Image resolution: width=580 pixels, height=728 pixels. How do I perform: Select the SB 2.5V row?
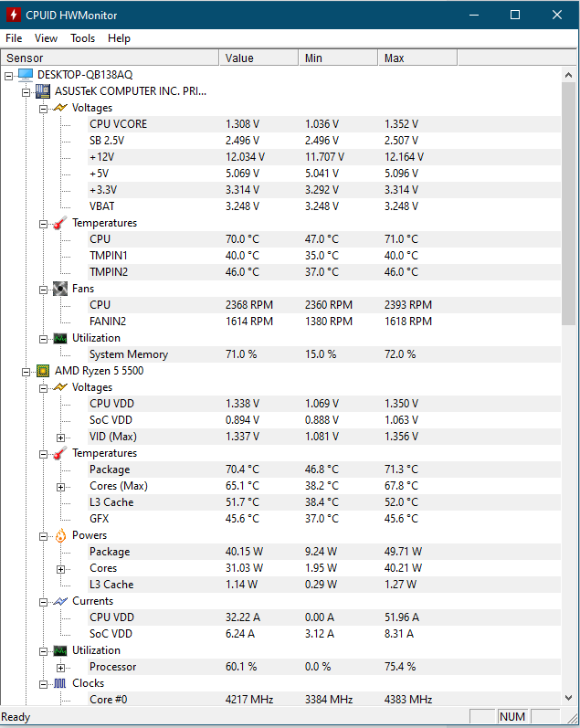(324, 141)
